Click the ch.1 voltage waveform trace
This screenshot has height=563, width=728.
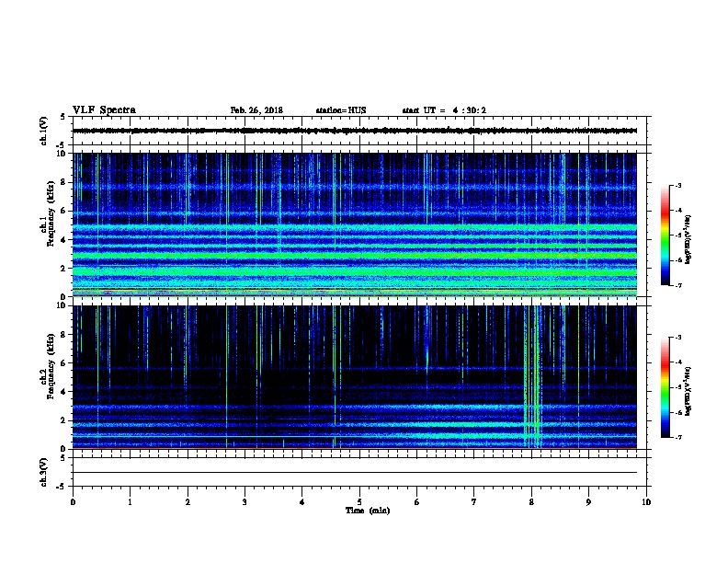tap(355, 131)
